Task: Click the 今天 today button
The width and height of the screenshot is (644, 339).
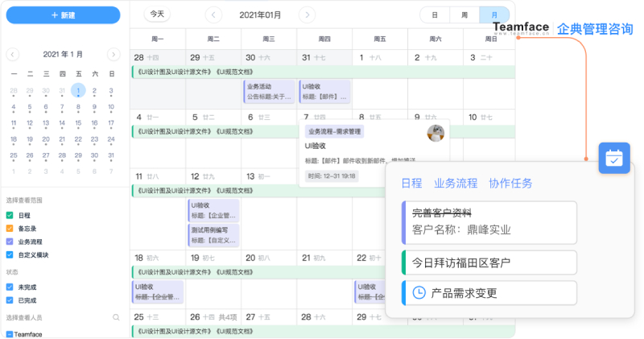Action: point(157,14)
